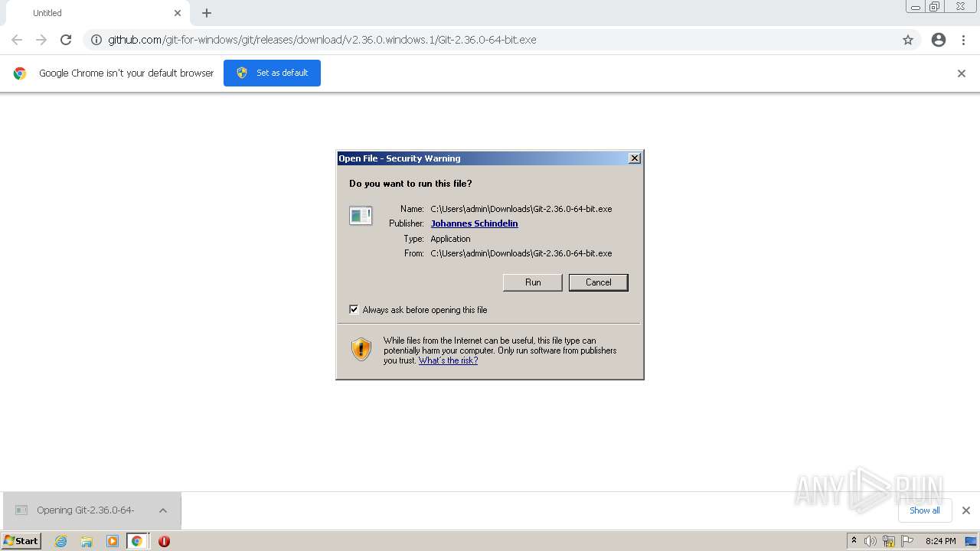Click the Chrome logo in the notification bar
Viewport: 980px width, 551px height.
20,73
